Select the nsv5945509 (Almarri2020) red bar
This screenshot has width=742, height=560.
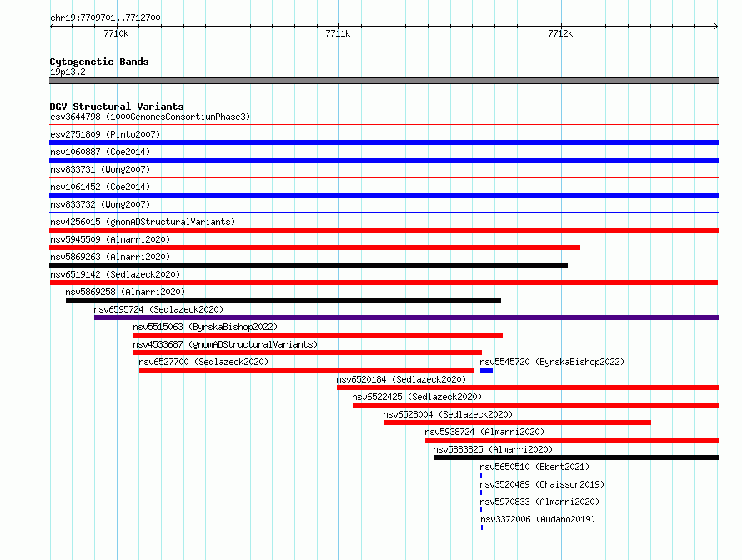click(314, 247)
